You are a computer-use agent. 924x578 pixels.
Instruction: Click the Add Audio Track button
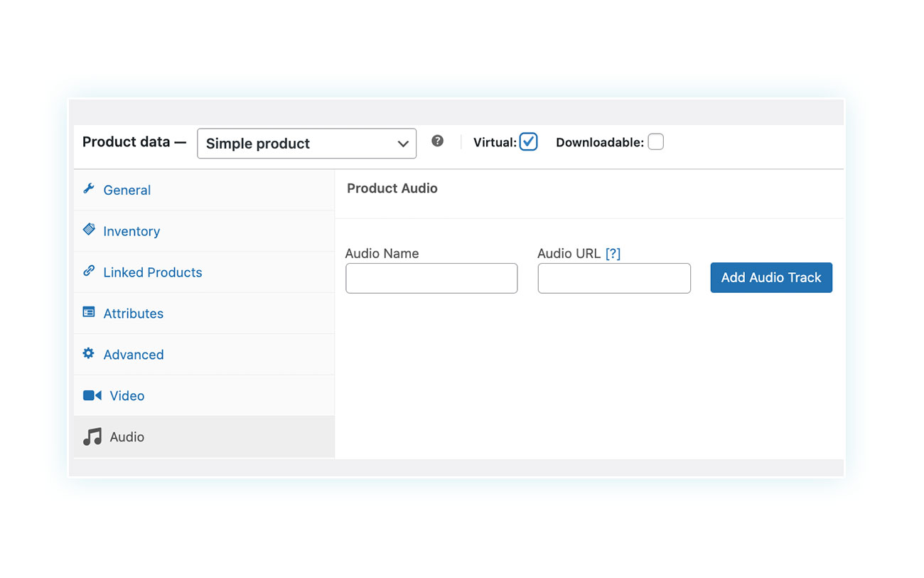(771, 277)
